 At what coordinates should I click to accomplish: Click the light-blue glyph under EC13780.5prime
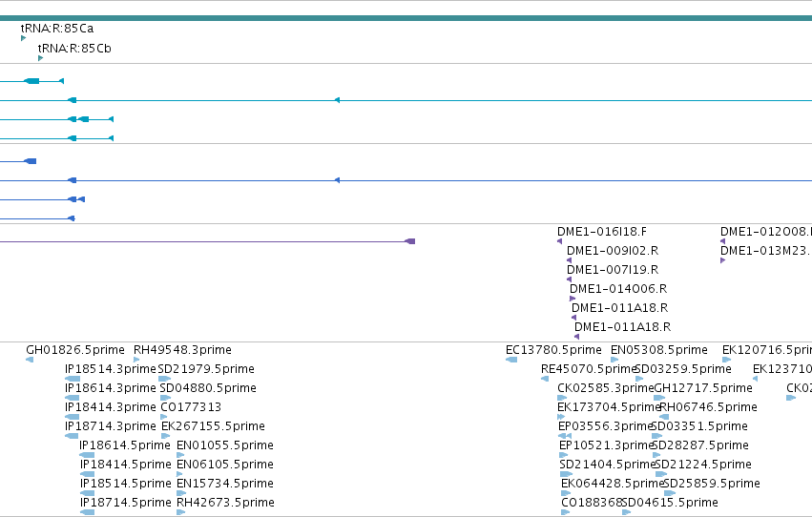(x=511, y=360)
